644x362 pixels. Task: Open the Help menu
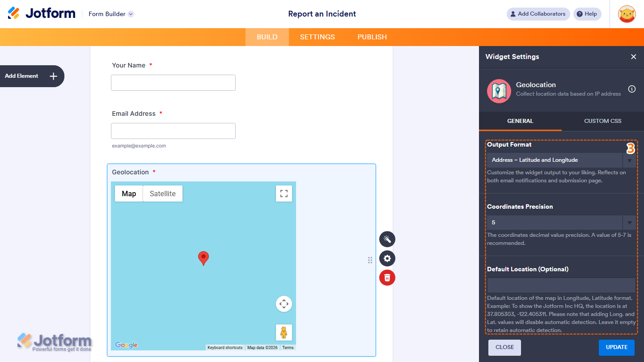(x=587, y=14)
